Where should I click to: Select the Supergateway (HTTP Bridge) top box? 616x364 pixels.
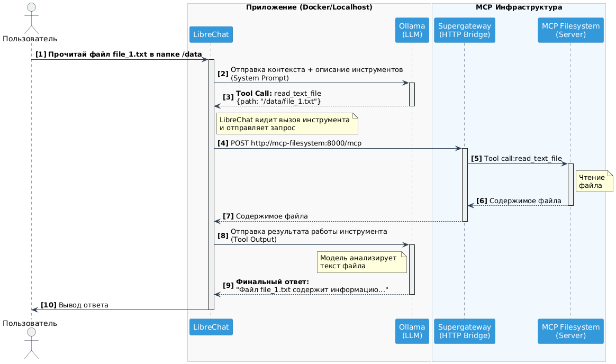(464, 30)
